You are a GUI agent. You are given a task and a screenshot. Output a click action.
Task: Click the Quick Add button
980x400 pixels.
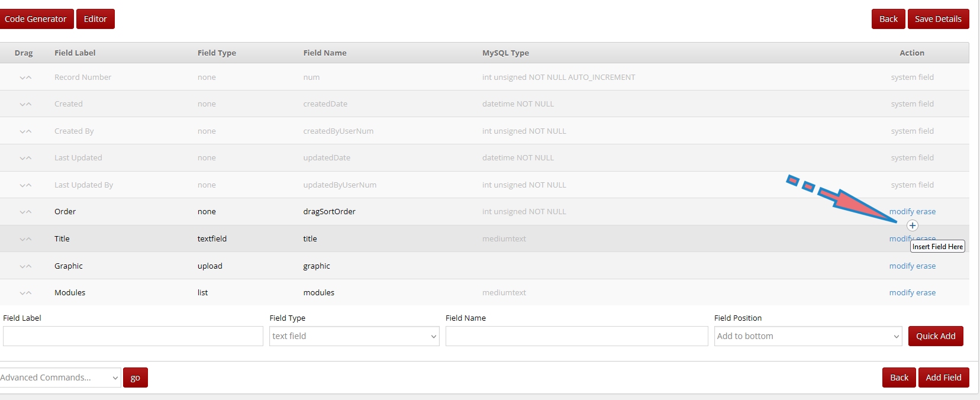click(936, 336)
